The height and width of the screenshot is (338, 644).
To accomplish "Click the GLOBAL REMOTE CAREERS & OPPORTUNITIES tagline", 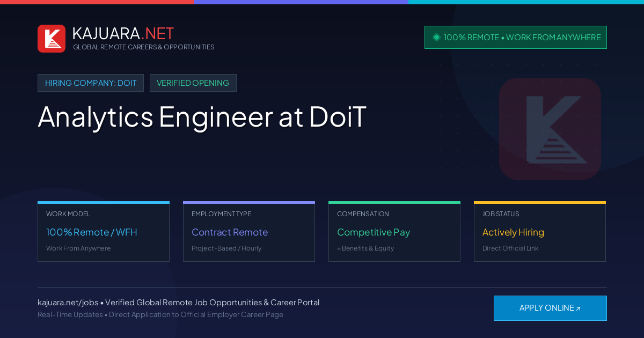I will pos(144,47).
